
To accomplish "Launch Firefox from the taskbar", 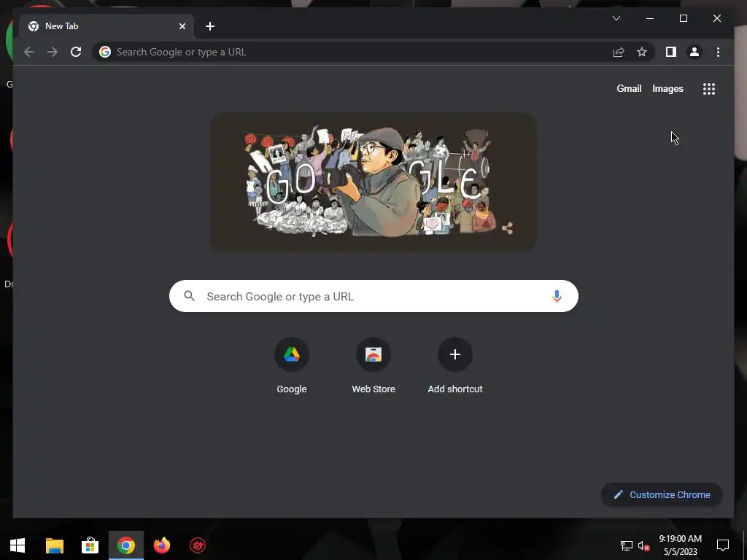I will coord(162,545).
